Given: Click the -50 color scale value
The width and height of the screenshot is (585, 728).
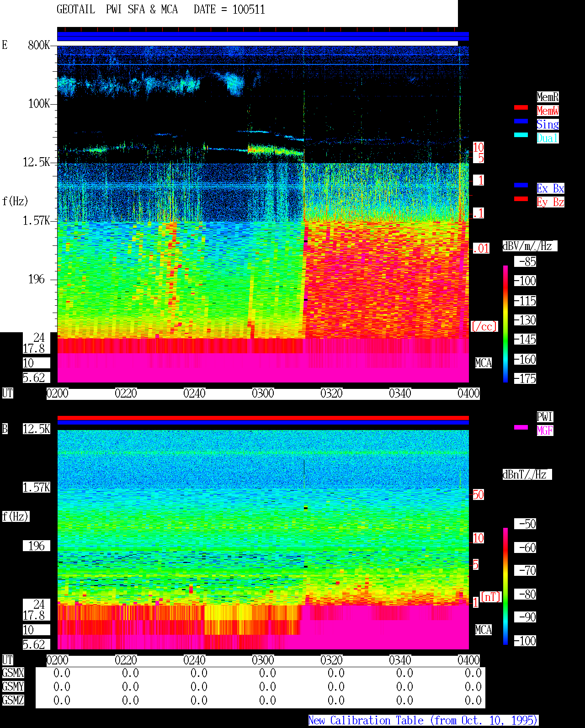Looking at the screenshot, I should pyautogui.click(x=526, y=524).
